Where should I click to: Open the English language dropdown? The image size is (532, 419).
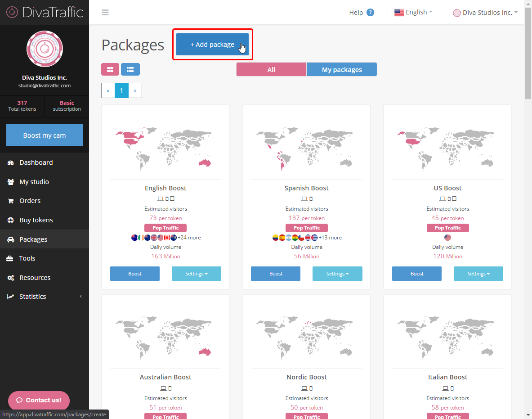[413, 12]
